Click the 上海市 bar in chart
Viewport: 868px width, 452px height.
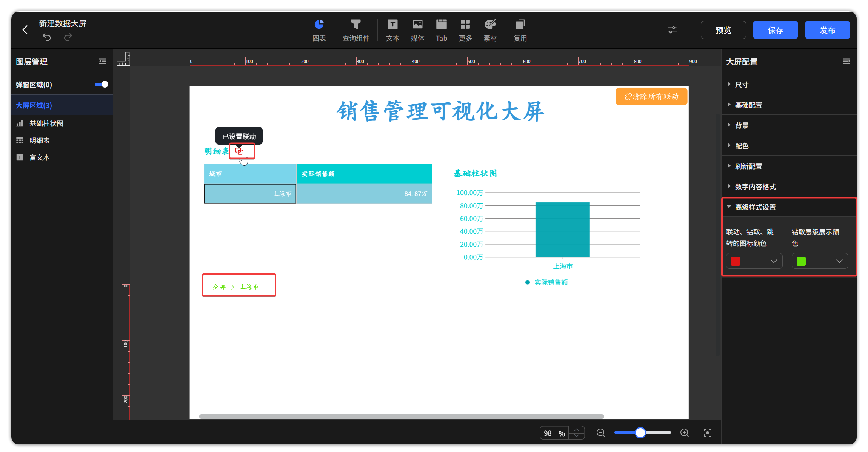(562, 230)
